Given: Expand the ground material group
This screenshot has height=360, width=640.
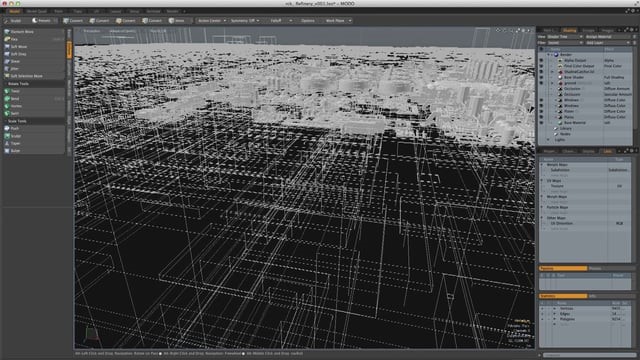Looking at the screenshot, I should click(x=553, y=83).
